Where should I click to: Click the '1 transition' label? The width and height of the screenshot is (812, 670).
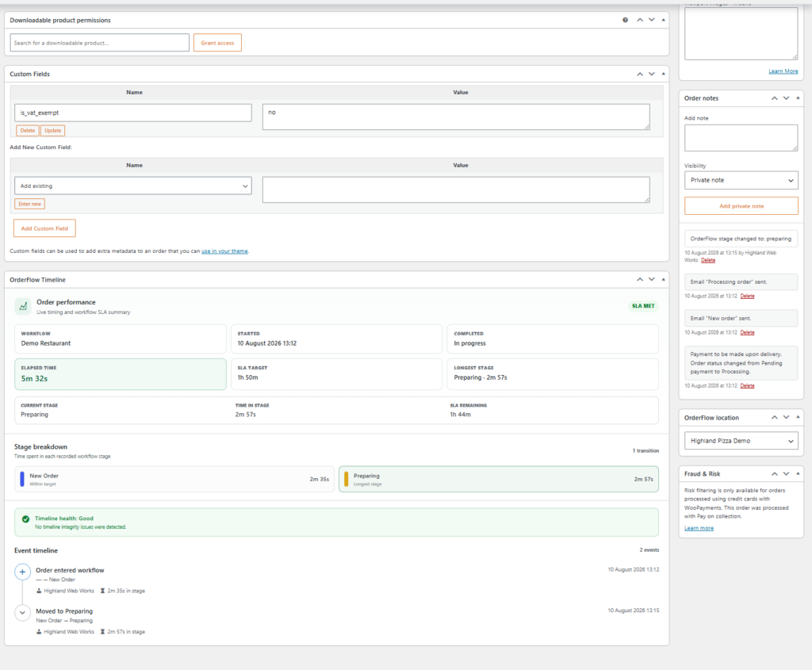click(x=645, y=450)
